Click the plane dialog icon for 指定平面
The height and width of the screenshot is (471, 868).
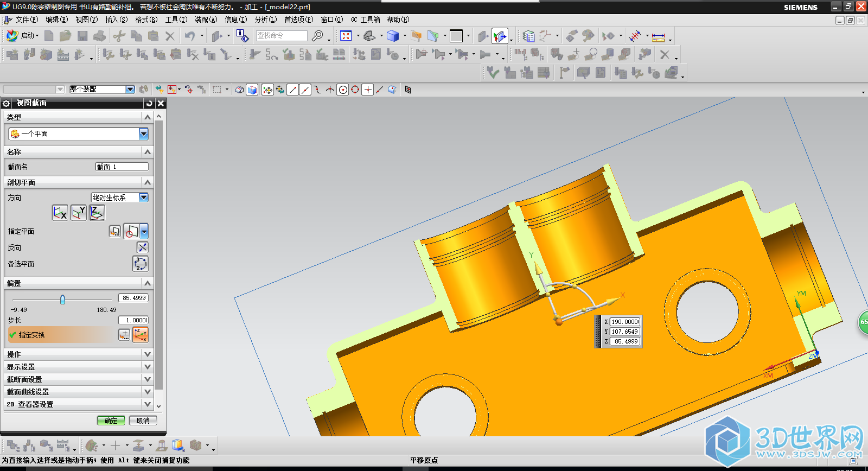tap(115, 232)
